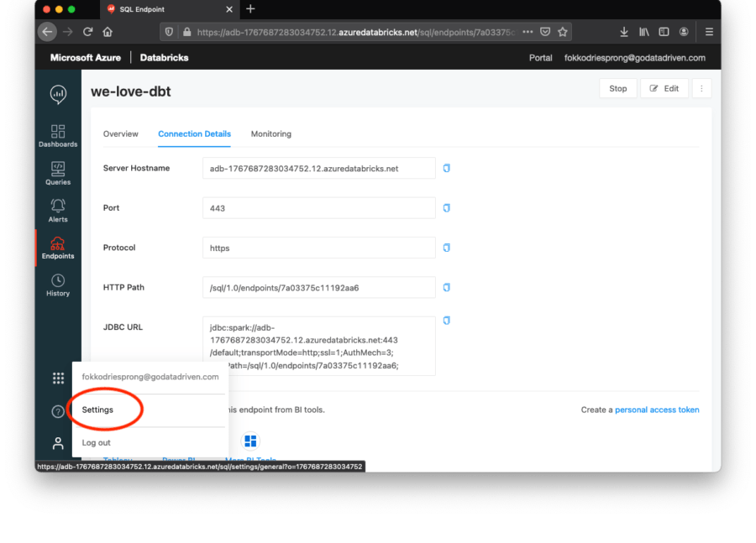Copy the HTTP Path value
The height and width of the screenshot is (543, 756).
click(447, 287)
